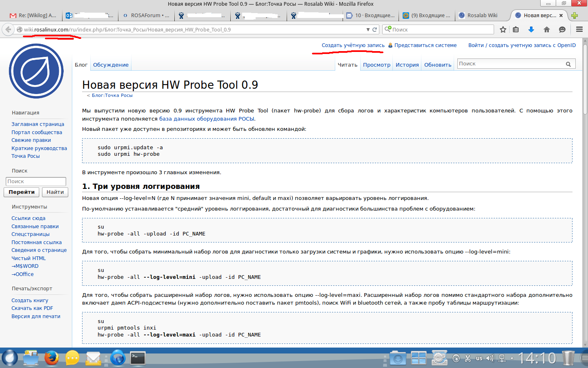Click the Создать учётную запись link
The width and height of the screenshot is (588, 368).
click(353, 45)
